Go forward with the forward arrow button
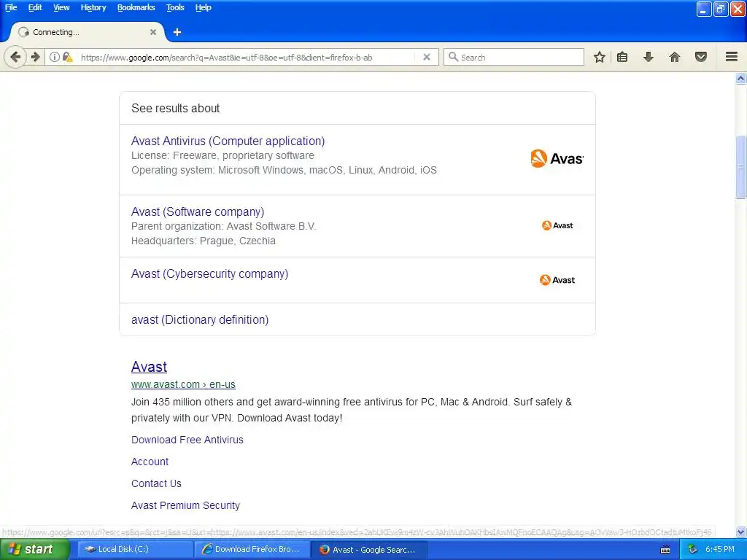Screen dimensions: 747x560 point(35,57)
